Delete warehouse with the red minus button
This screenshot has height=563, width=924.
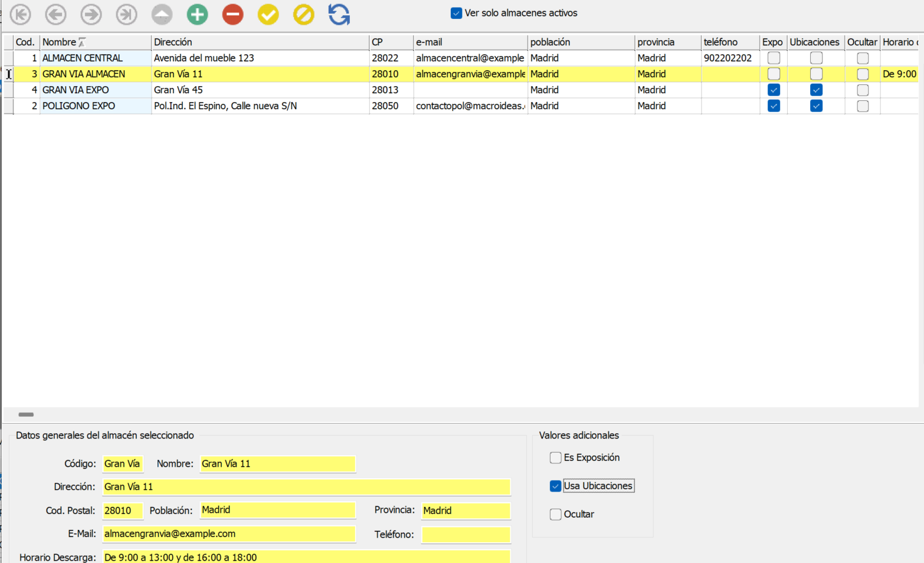[x=232, y=14]
